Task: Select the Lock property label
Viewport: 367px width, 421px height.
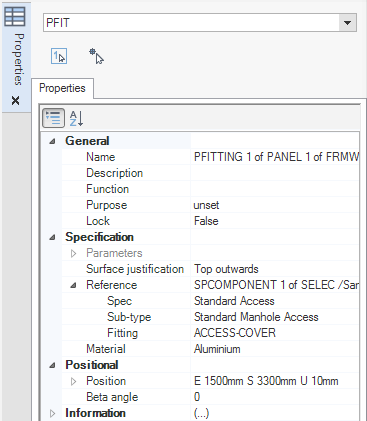Action: click(98, 221)
